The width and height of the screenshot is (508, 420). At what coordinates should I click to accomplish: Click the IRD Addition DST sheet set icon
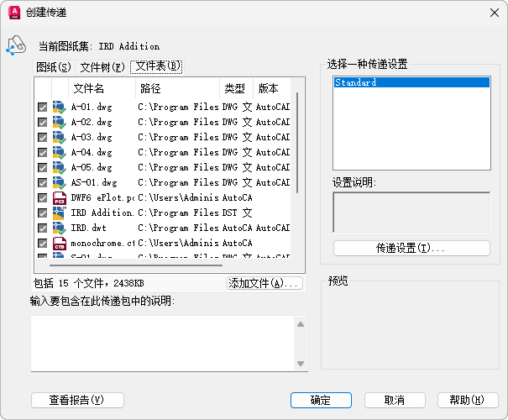pyautogui.click(x=60, y=213)
